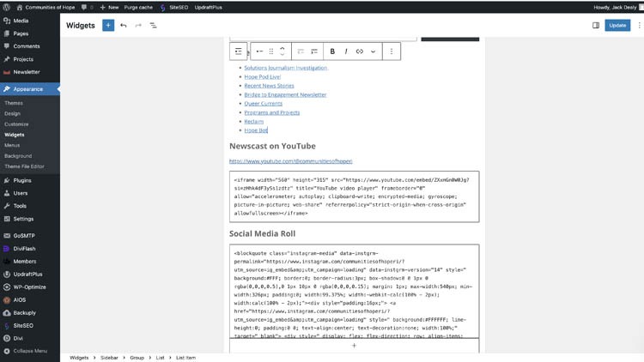Click Bridge to Engagement Newsletter link
This screenshot has width=644, height=362.
[x=285, y=95]
